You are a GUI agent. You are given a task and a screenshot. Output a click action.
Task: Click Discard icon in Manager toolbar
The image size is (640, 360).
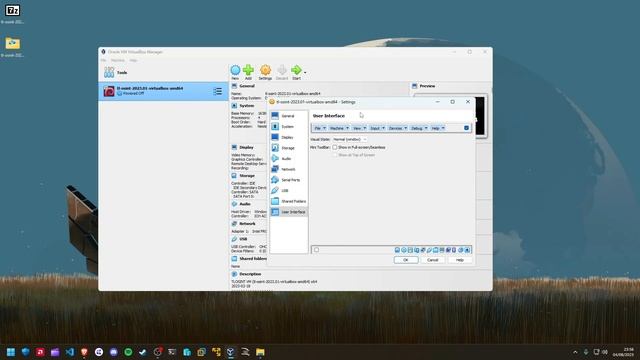tap(282, 72)
